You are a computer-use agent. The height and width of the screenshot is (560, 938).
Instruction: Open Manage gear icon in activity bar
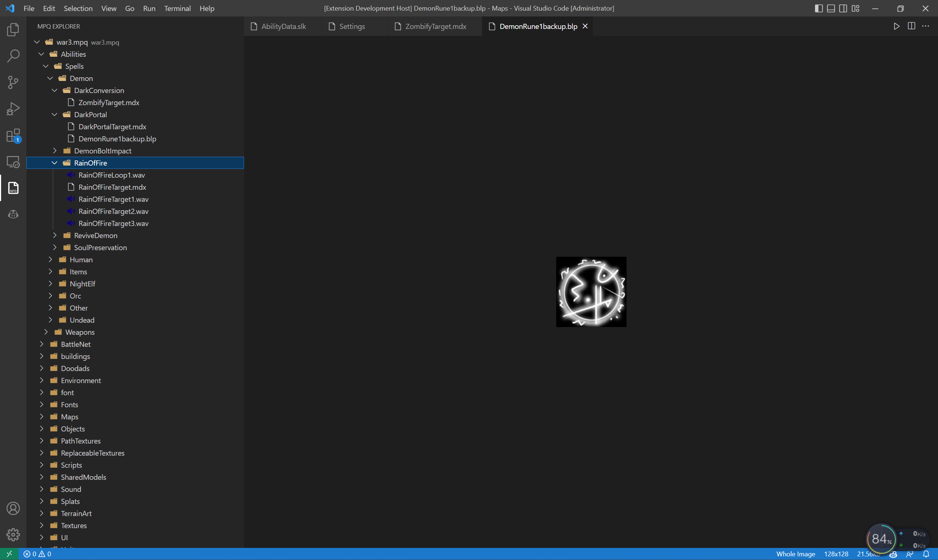(x=13, y=535)
